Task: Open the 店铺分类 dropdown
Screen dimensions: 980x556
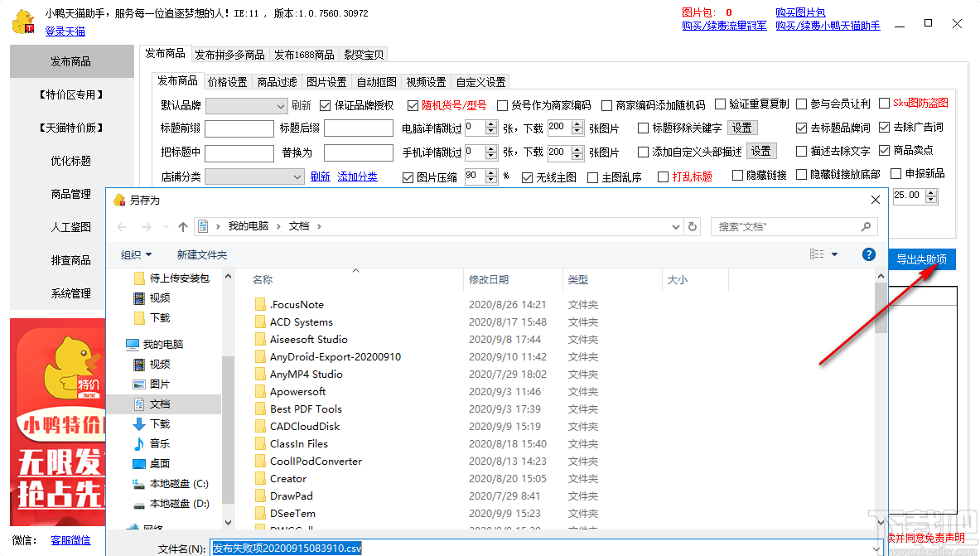Action: tap(297, 177)
